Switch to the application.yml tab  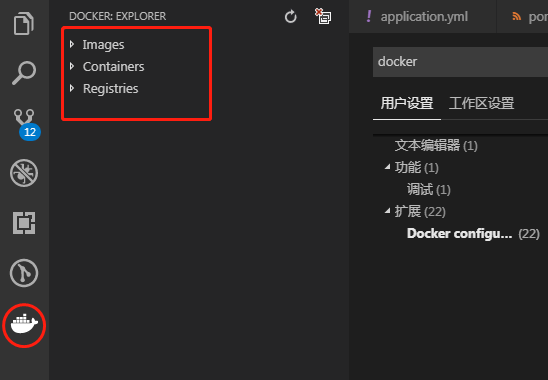423,16
